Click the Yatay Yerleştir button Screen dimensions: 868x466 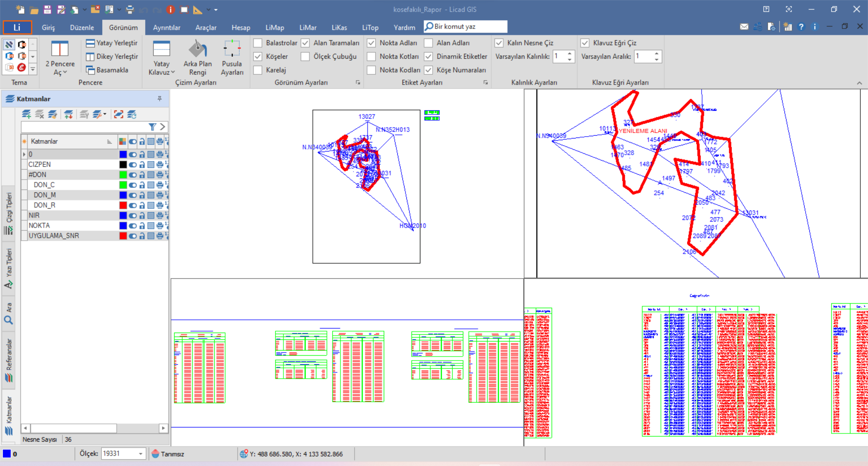pyautogui.click(x=112, y=43)
